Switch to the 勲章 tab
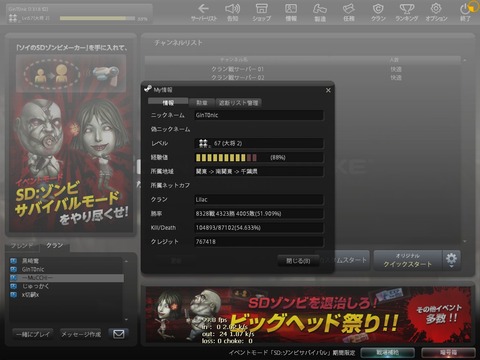 click(x=202, y=103)
